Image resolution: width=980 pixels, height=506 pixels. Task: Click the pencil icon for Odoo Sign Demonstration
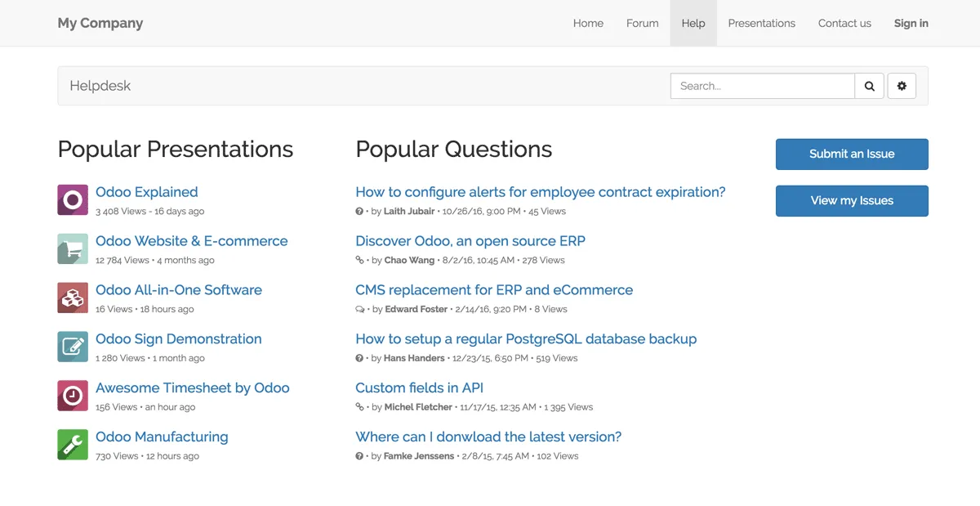(x=72, y=347)
